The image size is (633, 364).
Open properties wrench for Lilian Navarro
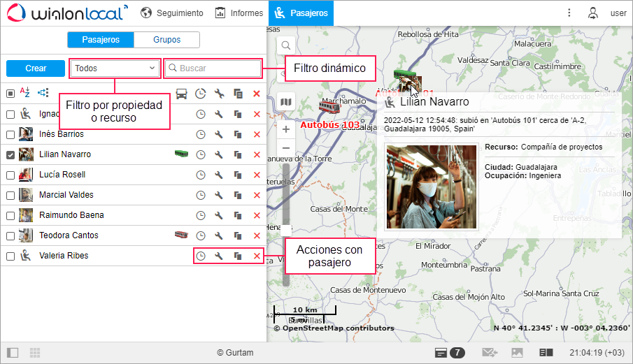tap(219, 154)
